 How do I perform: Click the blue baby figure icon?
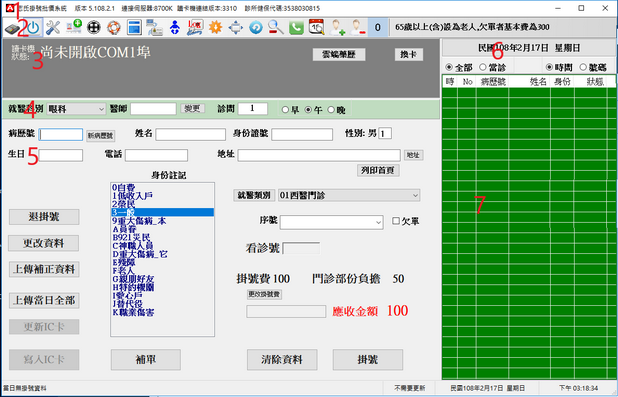[x=175, y=27]
